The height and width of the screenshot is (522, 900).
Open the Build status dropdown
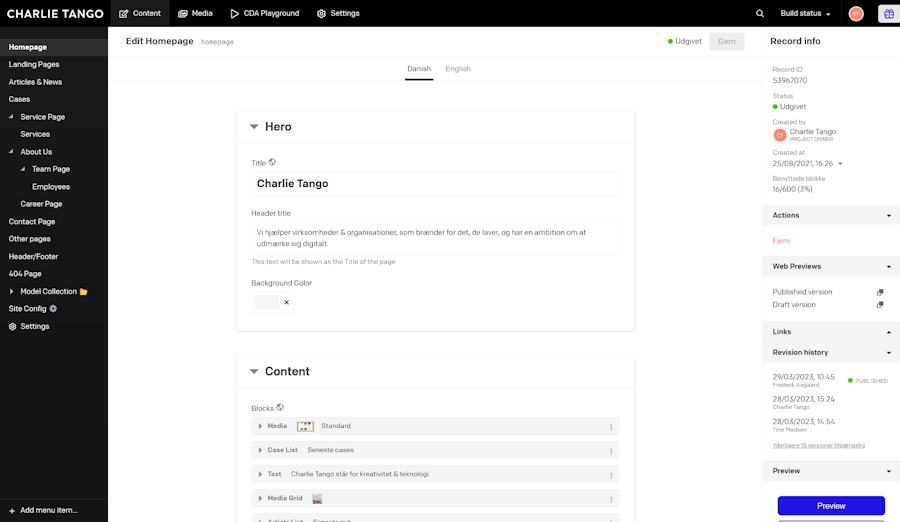pyautogui.click(x=805, y=13)
